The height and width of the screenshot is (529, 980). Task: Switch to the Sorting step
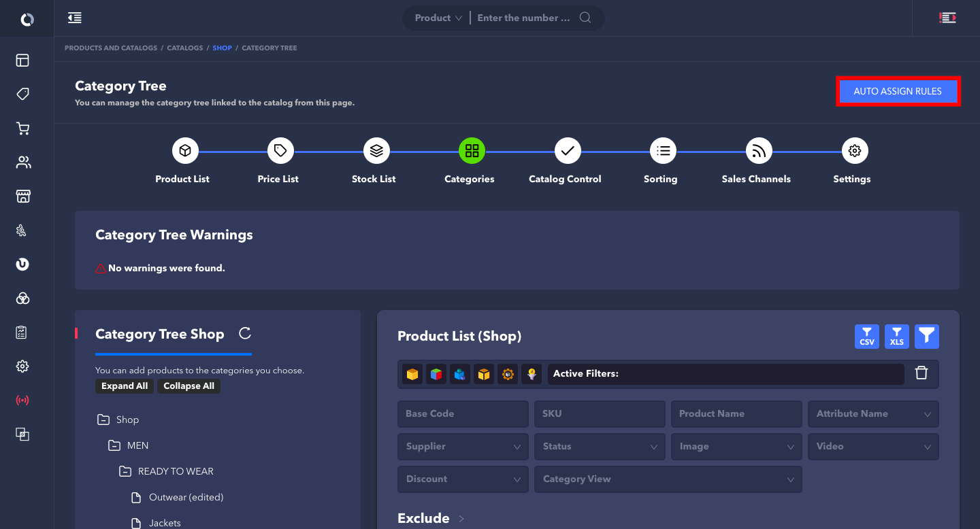coord(663,150)
